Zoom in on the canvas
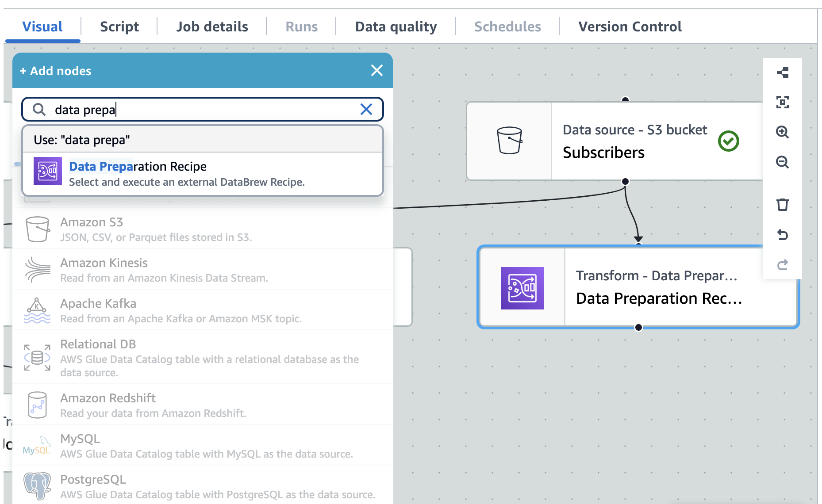The image size is (822, 504). [x=782, y=132]
